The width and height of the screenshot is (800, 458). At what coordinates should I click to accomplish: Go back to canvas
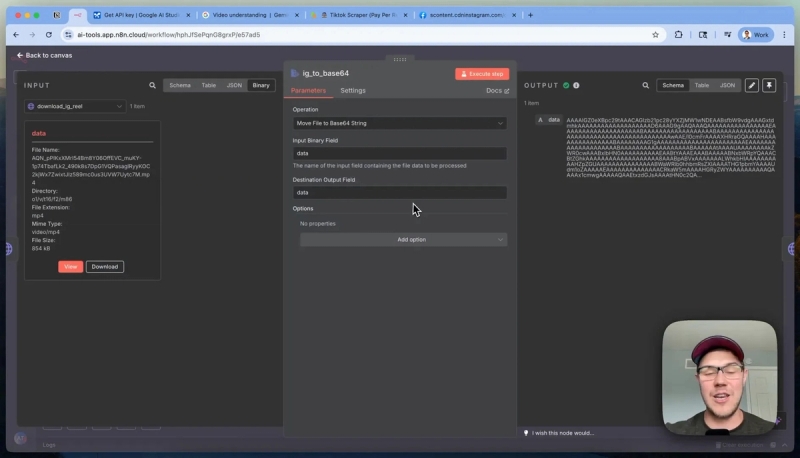coord(44,55)
